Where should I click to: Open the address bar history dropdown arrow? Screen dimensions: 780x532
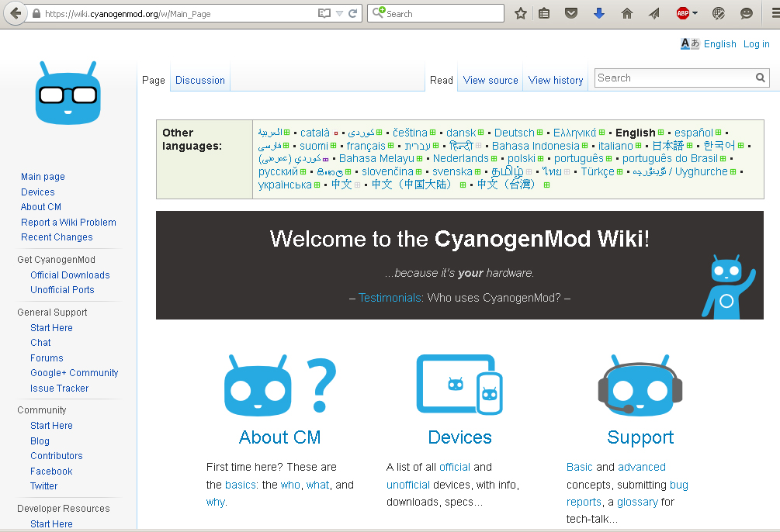[339, 13]
